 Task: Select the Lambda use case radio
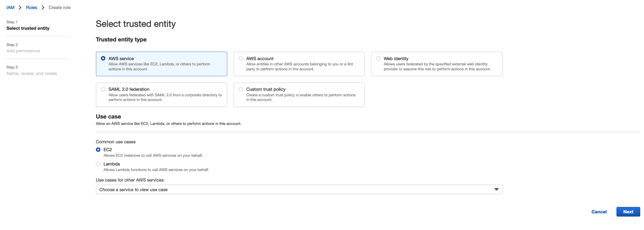click(x=98, y=164)
